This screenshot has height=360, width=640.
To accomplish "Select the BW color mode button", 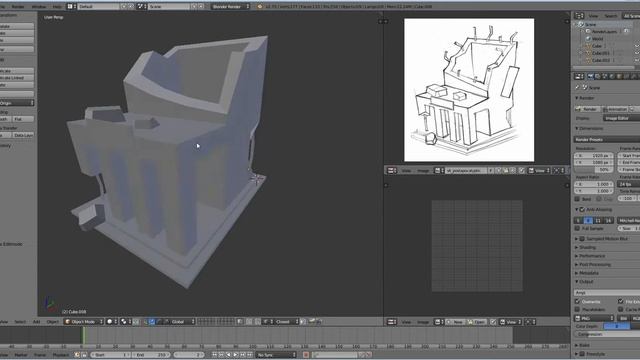I will point(623,318).
